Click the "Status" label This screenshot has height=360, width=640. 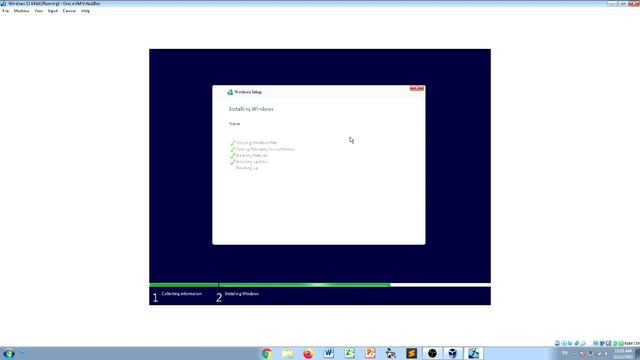(234, 124)
